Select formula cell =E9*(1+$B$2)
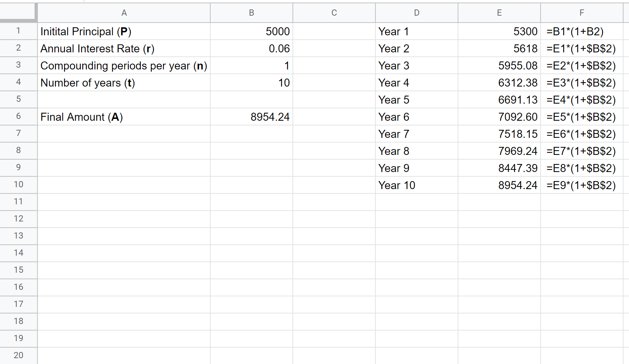The width and height of the screenshot is (629, 364). [x=581, y=185]
